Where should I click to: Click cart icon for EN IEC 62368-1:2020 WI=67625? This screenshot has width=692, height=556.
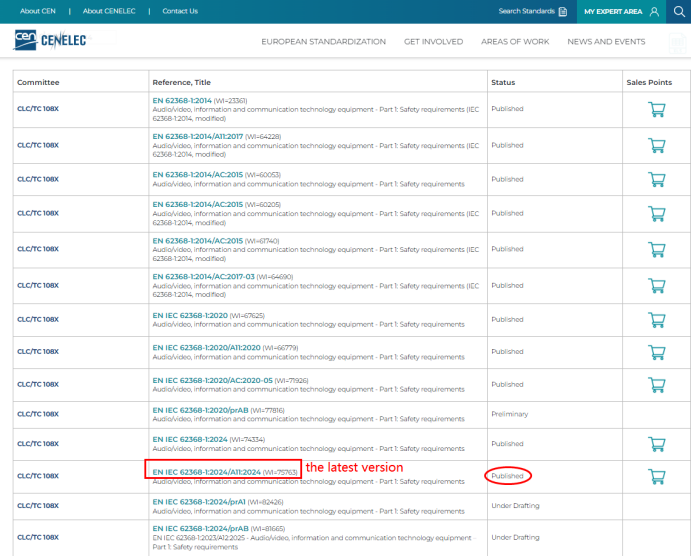click(x=656, y=319)
